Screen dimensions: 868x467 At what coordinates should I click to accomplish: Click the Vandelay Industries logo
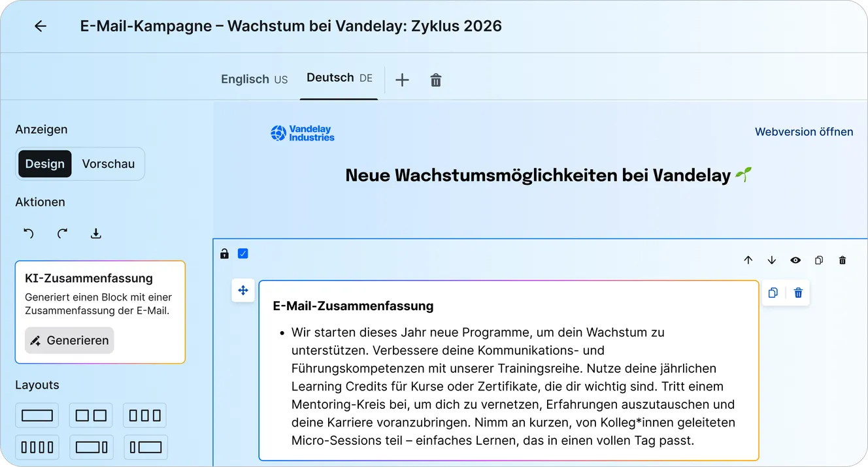click(303, 133)
